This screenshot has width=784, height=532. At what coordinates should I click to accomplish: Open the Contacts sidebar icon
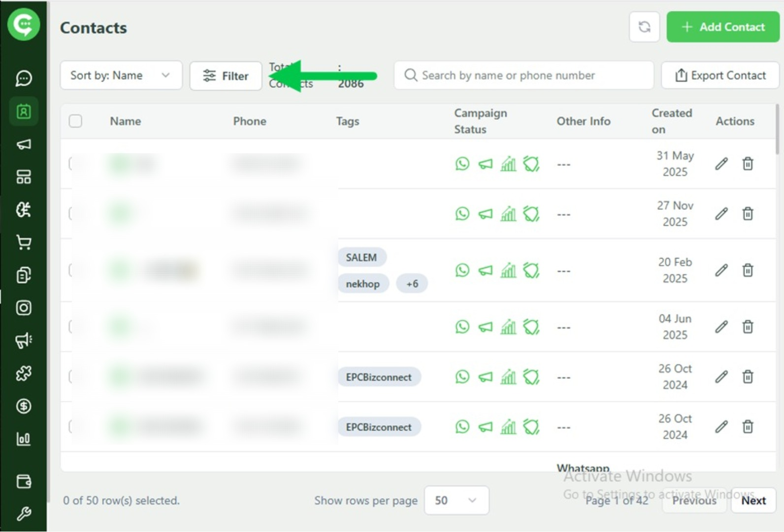(24, 111)
